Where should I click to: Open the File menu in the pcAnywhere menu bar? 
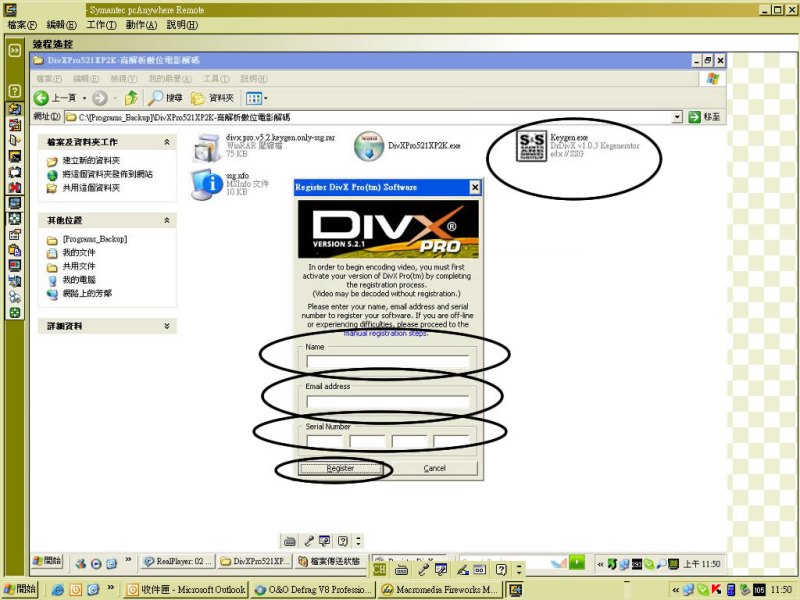click(22, 25)
